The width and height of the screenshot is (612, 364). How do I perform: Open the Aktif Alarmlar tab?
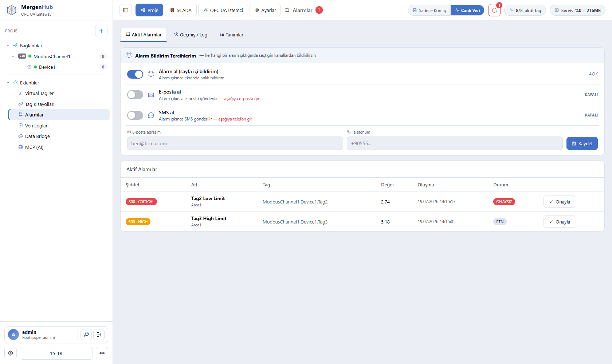tap(144, 35)
